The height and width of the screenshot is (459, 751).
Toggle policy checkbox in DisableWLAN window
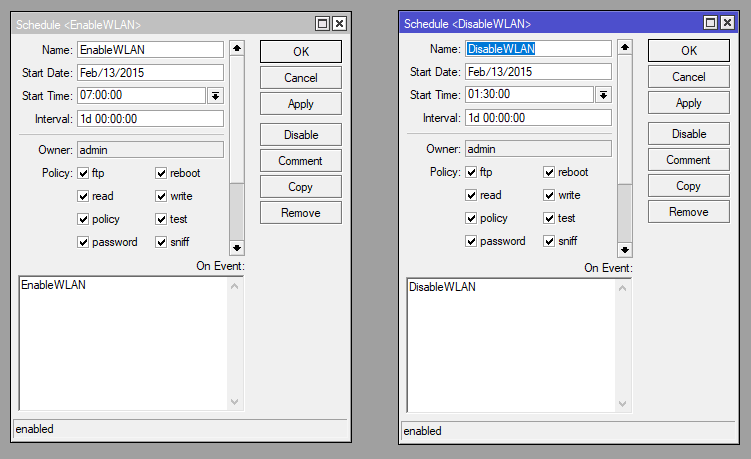(471, 218)
